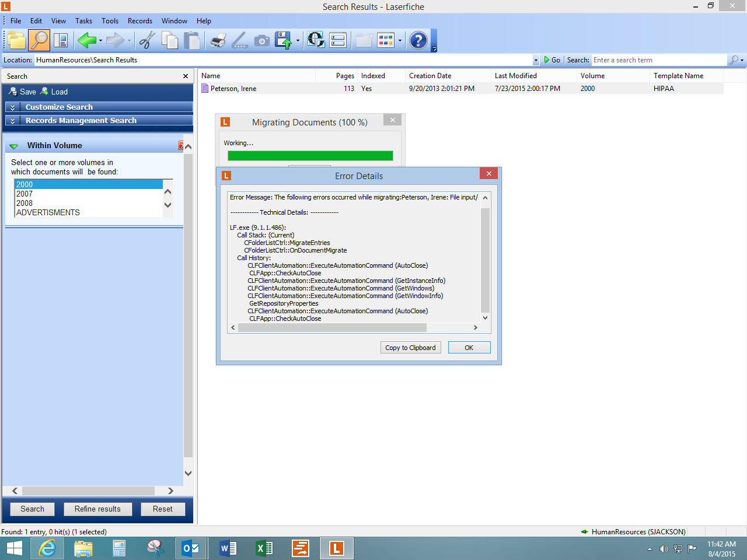Show the document preview pane icon
The image size is (747, 560).
point(61,40)
